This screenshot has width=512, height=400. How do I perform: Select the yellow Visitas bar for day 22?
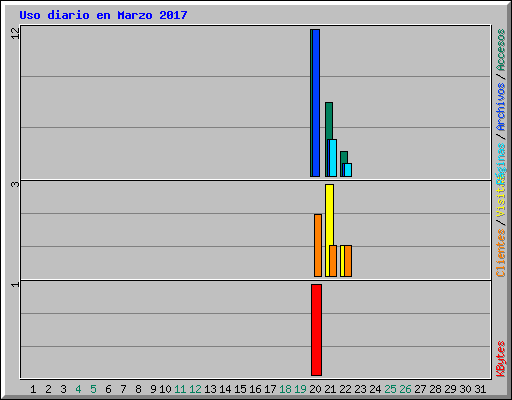coord(342,261)
